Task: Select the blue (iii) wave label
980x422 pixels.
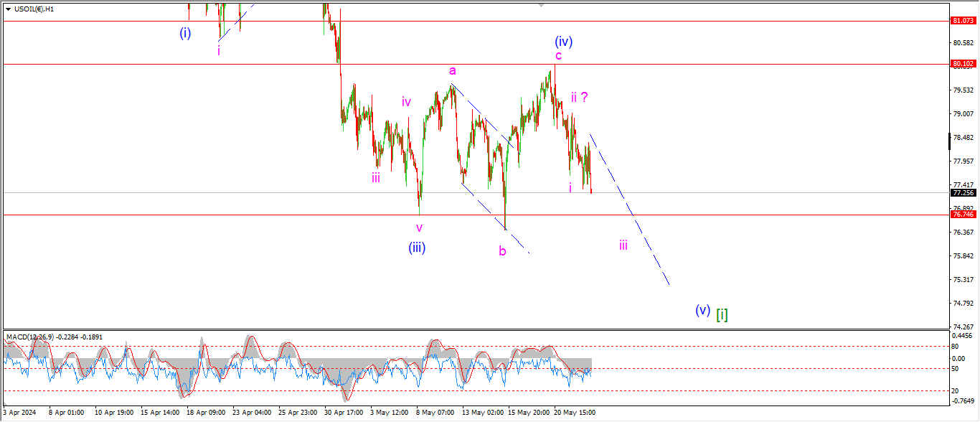Action: tap(418, 248)
